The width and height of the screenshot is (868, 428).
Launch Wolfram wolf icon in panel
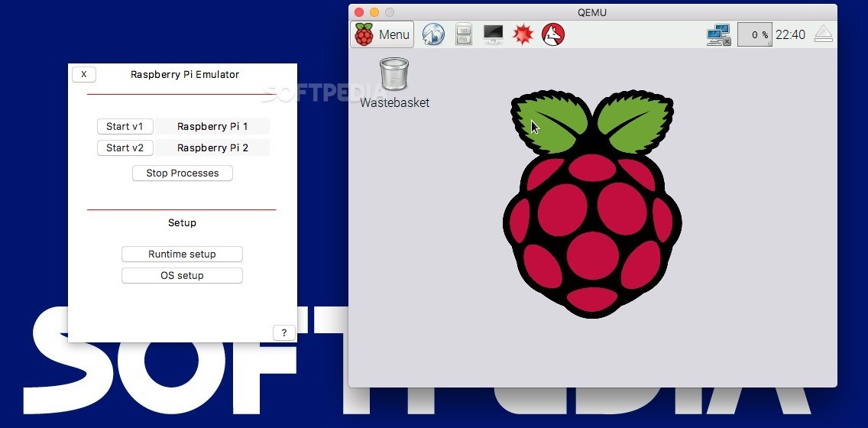(x=552, y=34)
